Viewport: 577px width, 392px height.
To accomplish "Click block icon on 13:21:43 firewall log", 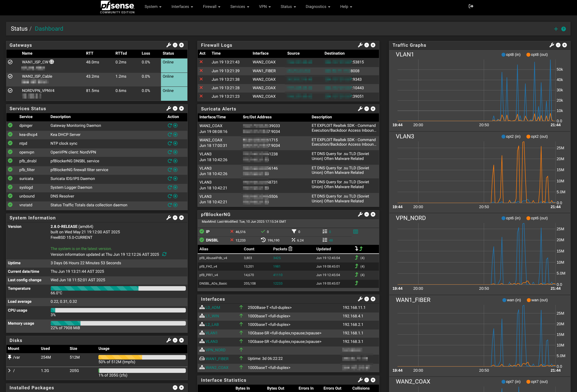I will coord(201,62).
